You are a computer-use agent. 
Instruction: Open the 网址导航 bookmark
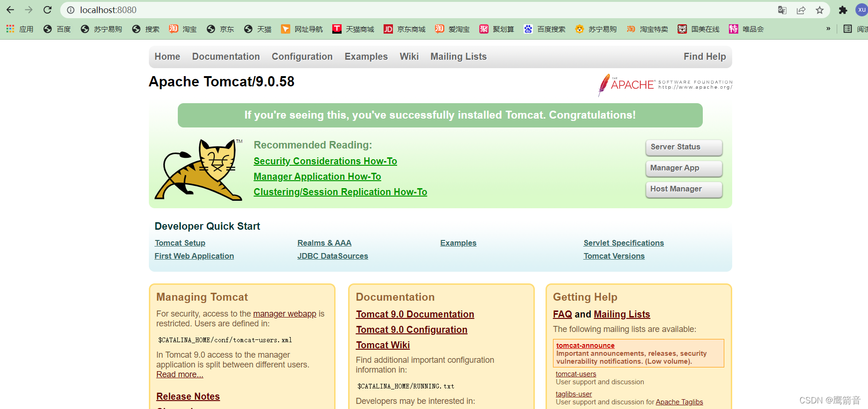(x=302, y=29)
